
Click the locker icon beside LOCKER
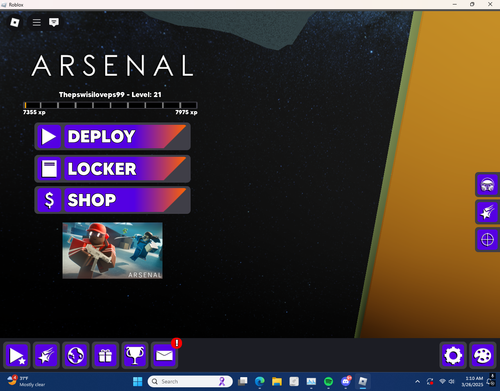(x=49, y=169)
